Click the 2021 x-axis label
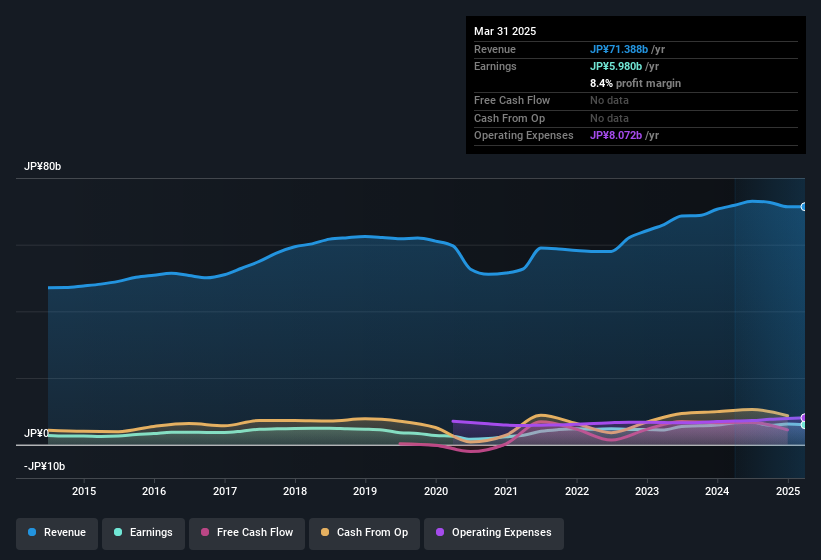The height and width of the screenshot is (560, 821). [x=506, y=491]
